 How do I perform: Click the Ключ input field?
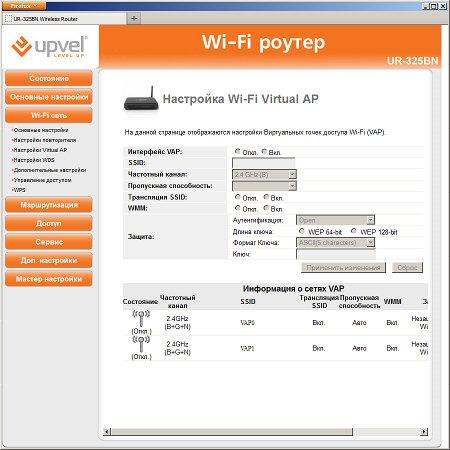click(x=336, y=254)
